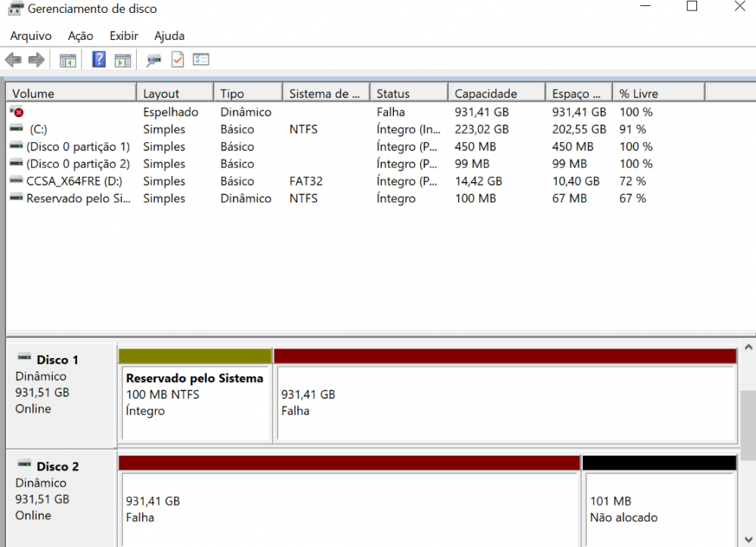Sort volumes by Capacidade column header

coord(485,94)
